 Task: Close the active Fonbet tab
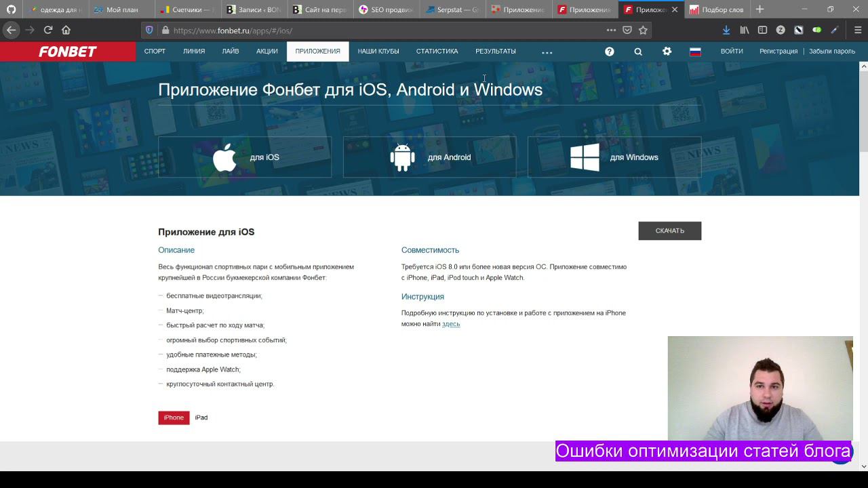(x=675, y=9)
